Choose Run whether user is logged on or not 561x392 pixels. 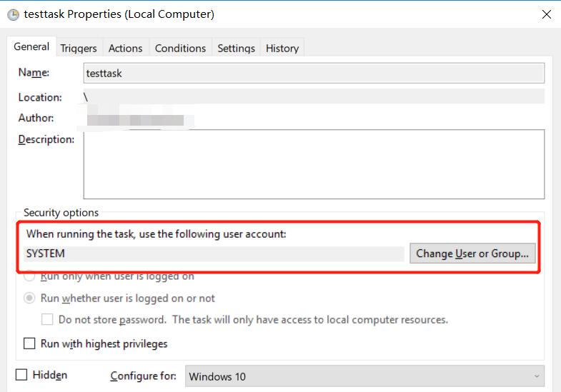point(30,298)
